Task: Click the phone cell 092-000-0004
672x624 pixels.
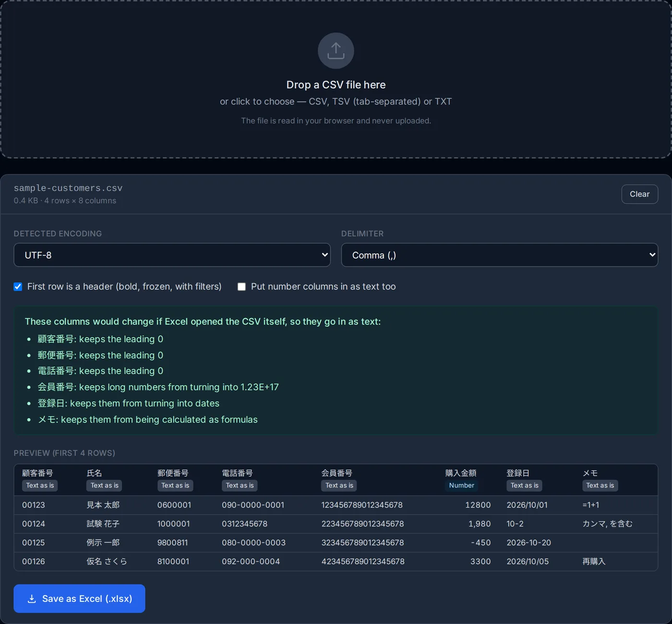Action: point(251,562)
